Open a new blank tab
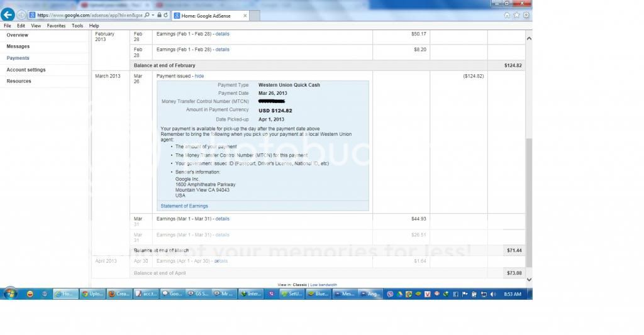The image size is (644, 335). coord(255,16)
